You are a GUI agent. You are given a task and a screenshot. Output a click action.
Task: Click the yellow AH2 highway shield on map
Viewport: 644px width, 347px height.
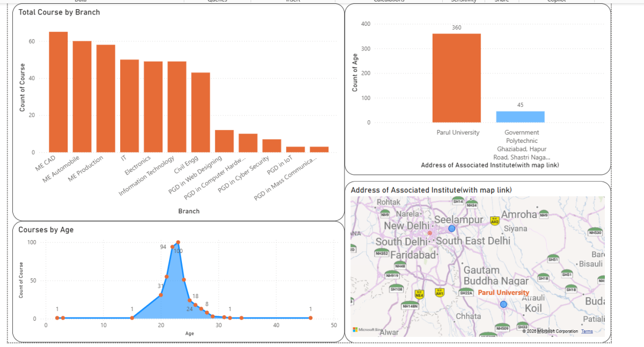495,221
